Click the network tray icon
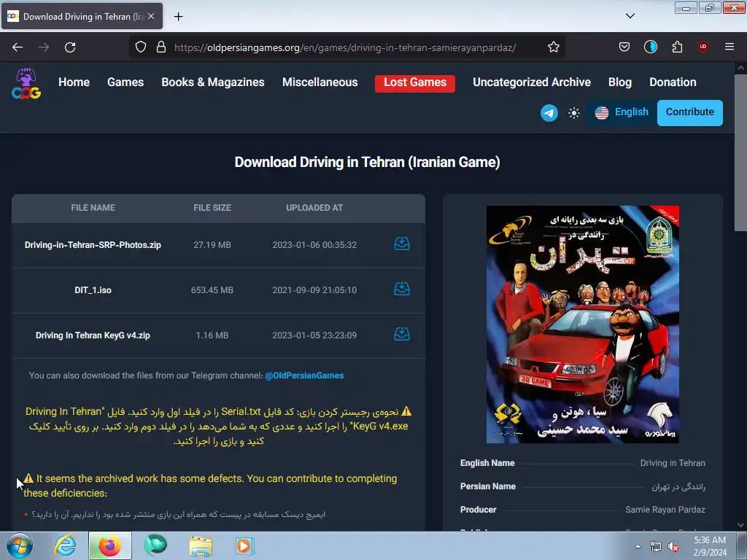The image size is (747, 560). pyautogui.click(x=656, y=547)
